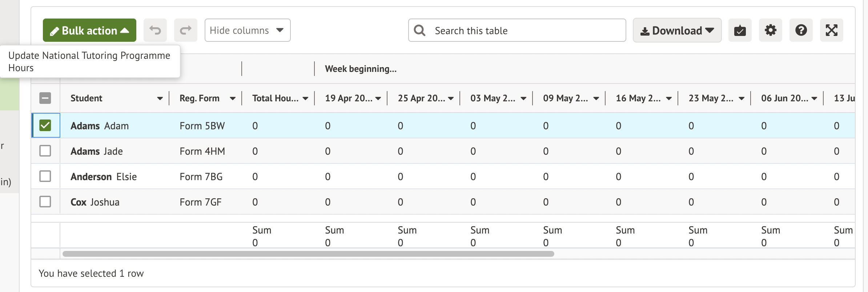Screen dimensions: 868x292
Task: Open table settings gear icon
Action: [770, 30]
